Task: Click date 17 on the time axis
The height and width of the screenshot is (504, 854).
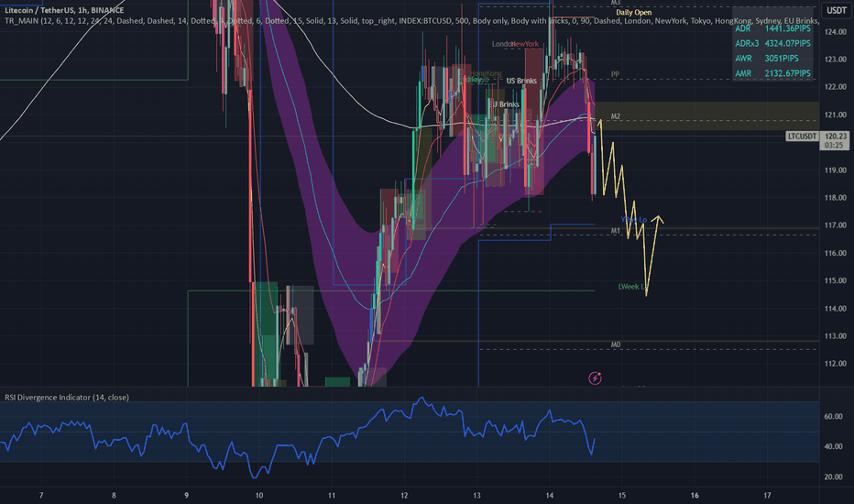Action: pyautogui.click(x=767, y=495)
